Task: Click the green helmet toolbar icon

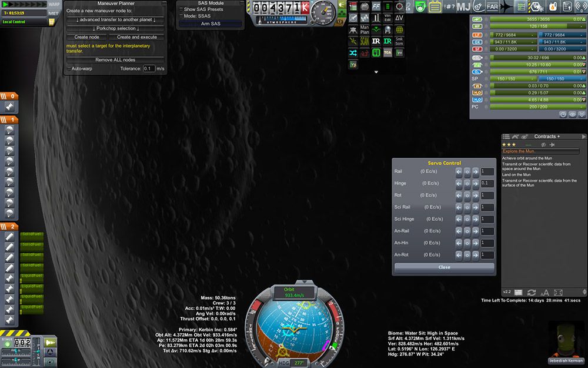Action: click(420, 6)
